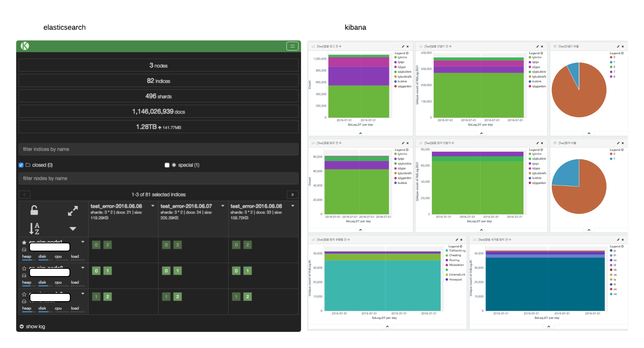Click the '1.28TB' cluster size summary row
644x348 pixels.
158,127
